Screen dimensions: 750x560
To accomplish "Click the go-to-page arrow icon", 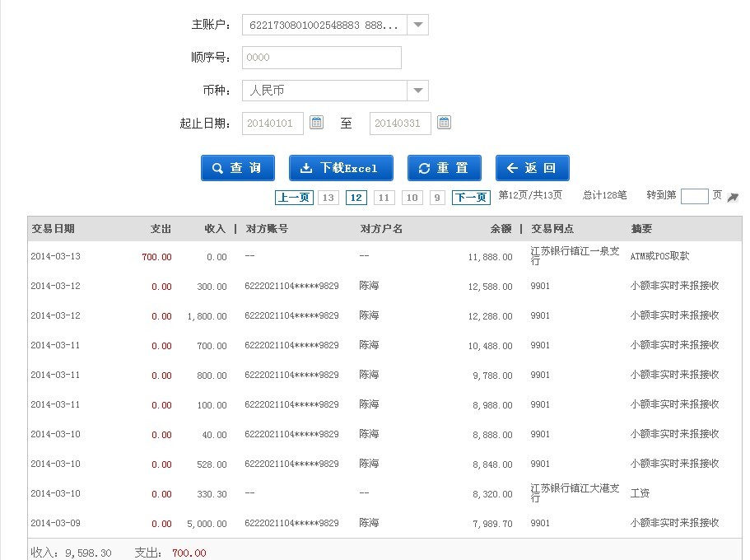I will [733, 197].
